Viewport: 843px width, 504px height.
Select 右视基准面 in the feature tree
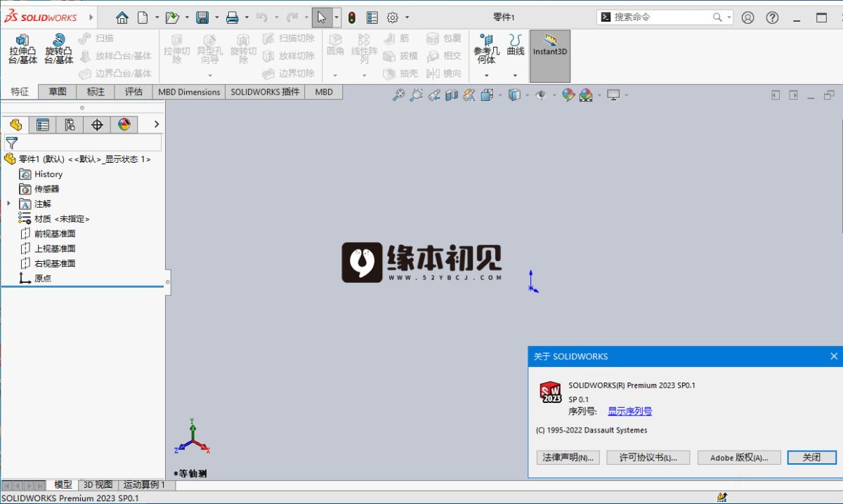[55, 263]
